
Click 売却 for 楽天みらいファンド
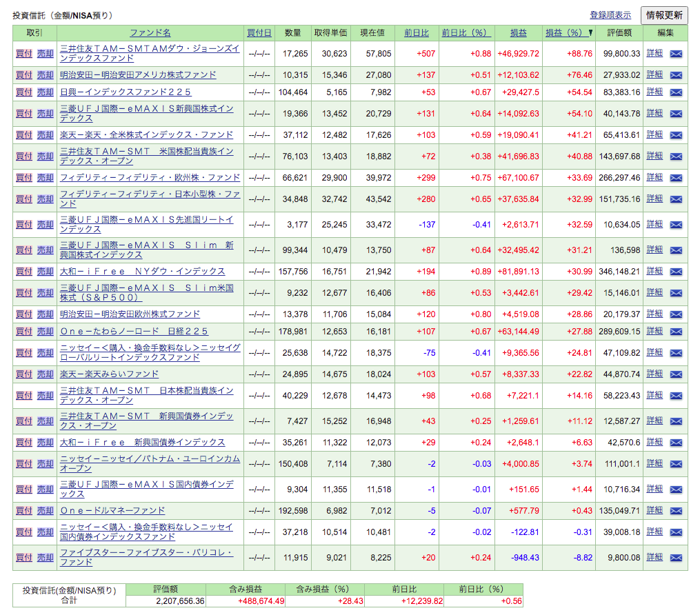point(45,374)
